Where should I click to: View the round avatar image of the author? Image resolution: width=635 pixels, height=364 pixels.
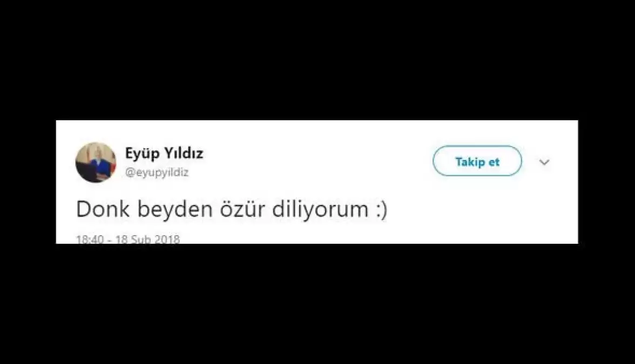[96, 162]
